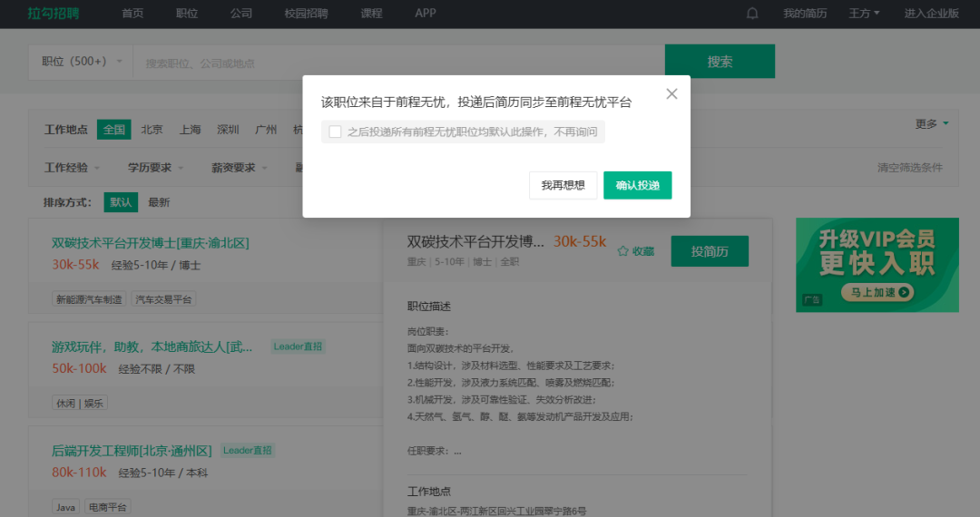Viewport: 980px width, 517px height.
Task: Click the 30k-55k salary in the job detail header
Action: point(580,241)
